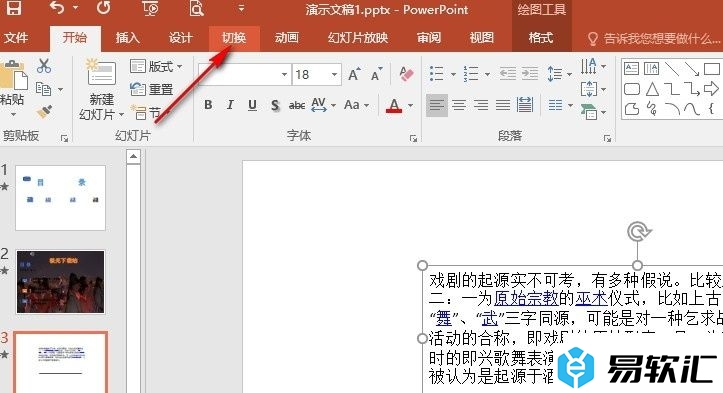Distribute the text evenly
The width and height of the screenshot is (723, 393).
point(525,106)
